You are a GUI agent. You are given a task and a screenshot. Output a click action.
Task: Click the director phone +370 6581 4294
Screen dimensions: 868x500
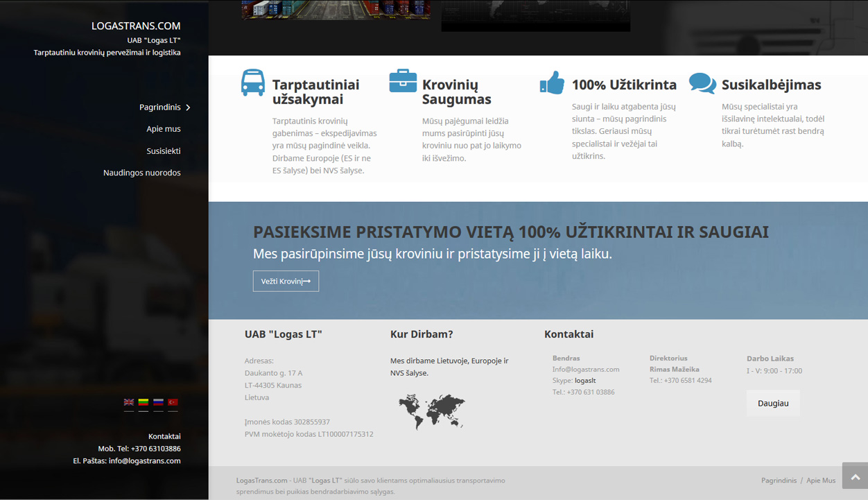pyautogui.click(x=688, y=380)
